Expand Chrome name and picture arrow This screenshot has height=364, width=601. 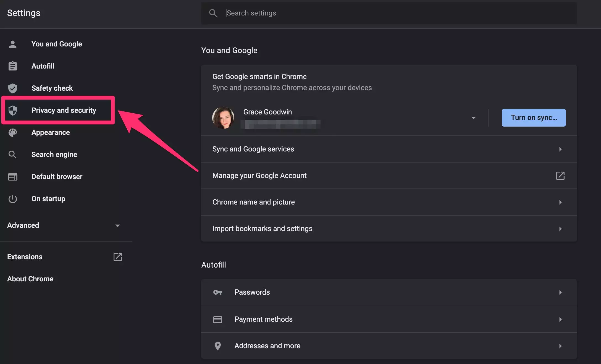coord(560,202)
